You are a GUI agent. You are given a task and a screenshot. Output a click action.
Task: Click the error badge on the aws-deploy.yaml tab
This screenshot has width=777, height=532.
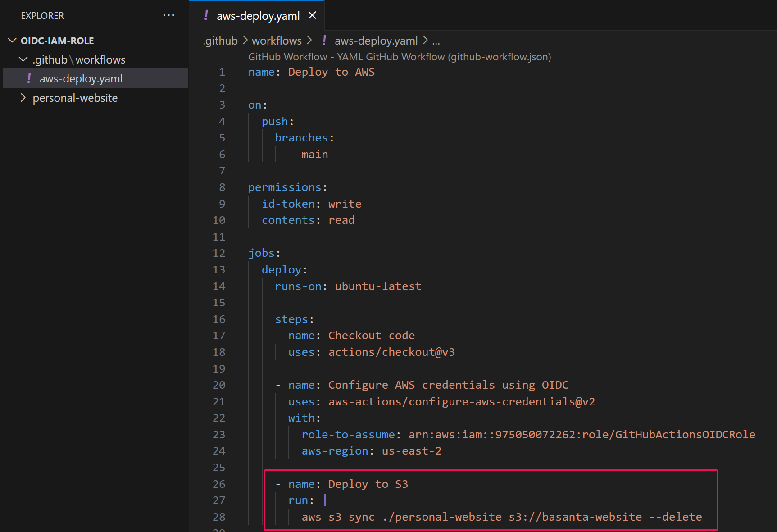coord(206,15)
